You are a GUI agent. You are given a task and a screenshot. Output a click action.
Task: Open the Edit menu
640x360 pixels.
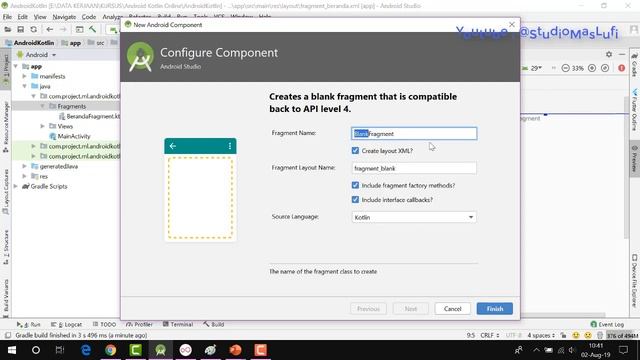(22, 17)
